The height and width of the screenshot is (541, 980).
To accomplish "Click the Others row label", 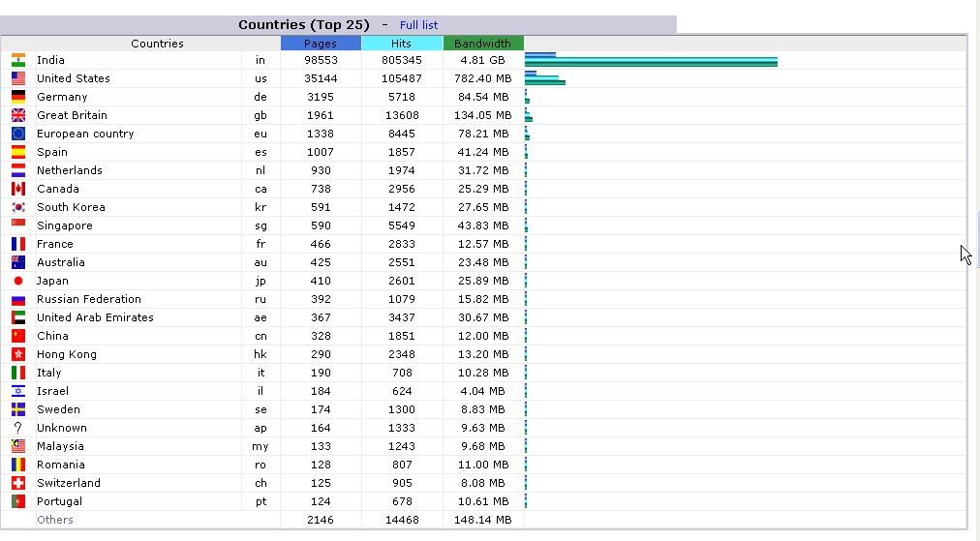I will 55,520.
